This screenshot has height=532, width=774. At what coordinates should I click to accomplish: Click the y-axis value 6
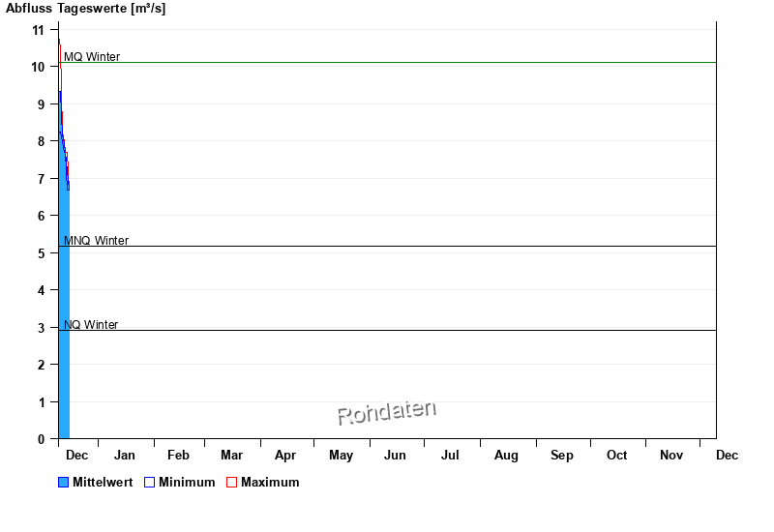click(42, 216)
